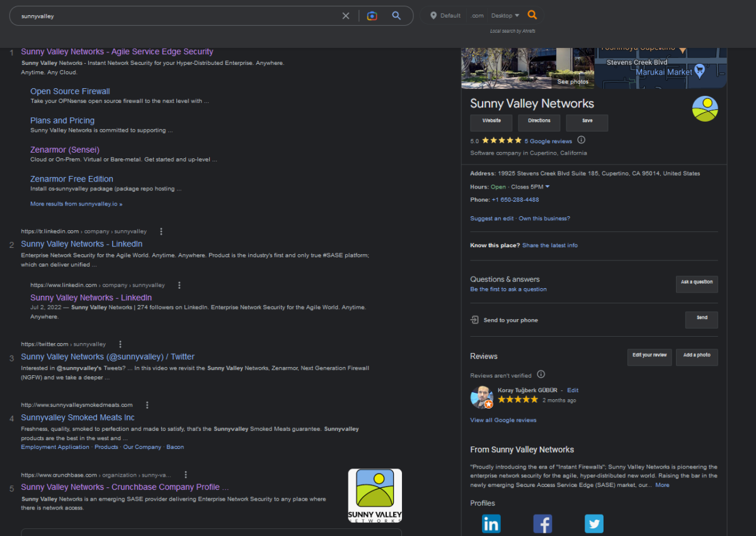The height and width of the screenshot is (536, 756).
Task: Click Send to your phone icon
Action: pos(474,320)
